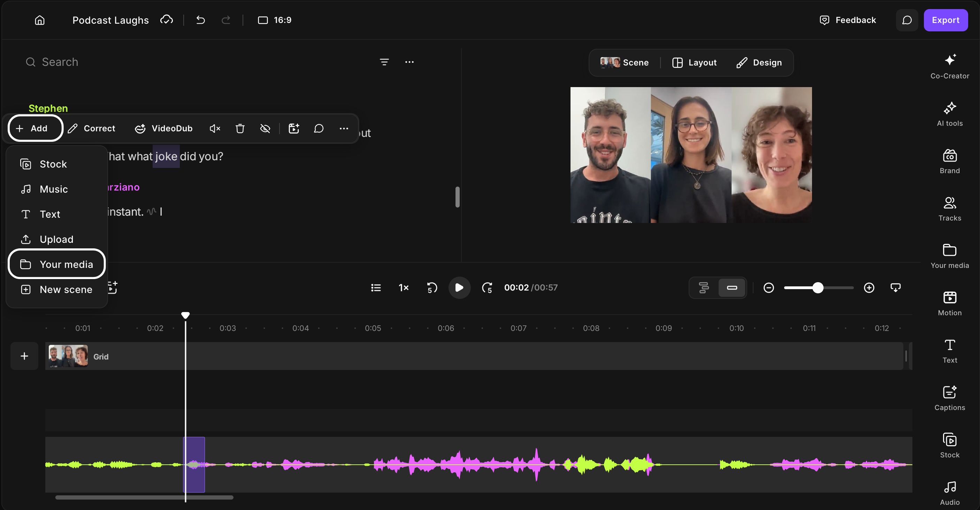The image size is (980, 510).
Task: Click the cloud sync status icon
Action: (166, 20)
